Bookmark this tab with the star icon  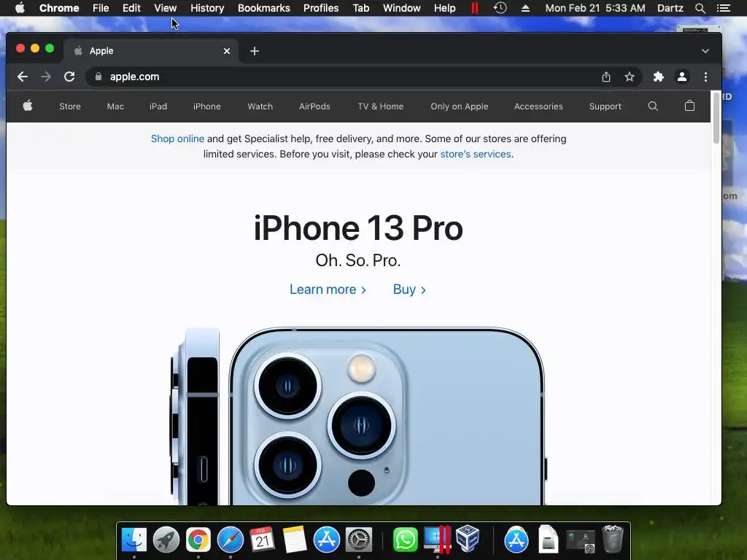pos(630,77)
